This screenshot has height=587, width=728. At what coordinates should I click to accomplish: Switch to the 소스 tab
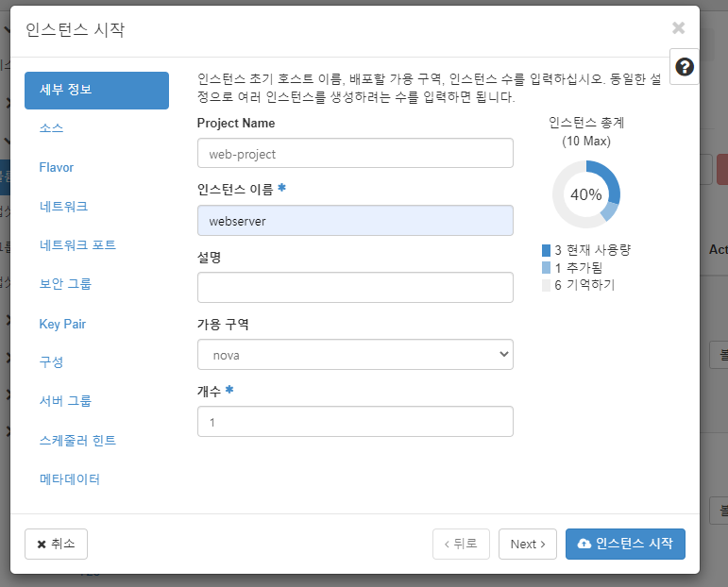click(x=51, y=128)
